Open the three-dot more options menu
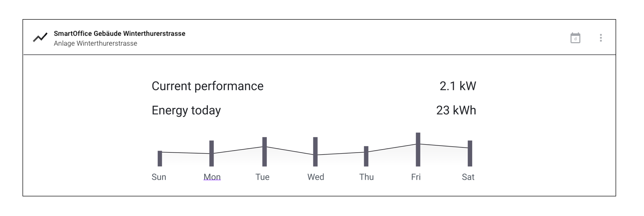Viewport: 644px width, 216px height. pos(600,38)
